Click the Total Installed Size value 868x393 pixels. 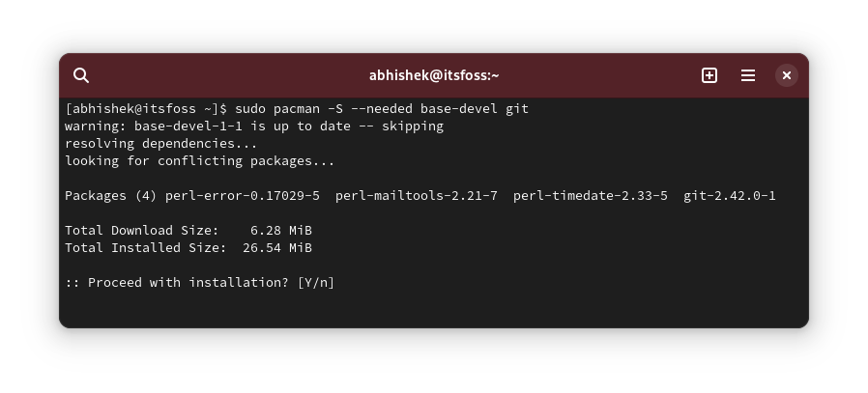[277, 247]
